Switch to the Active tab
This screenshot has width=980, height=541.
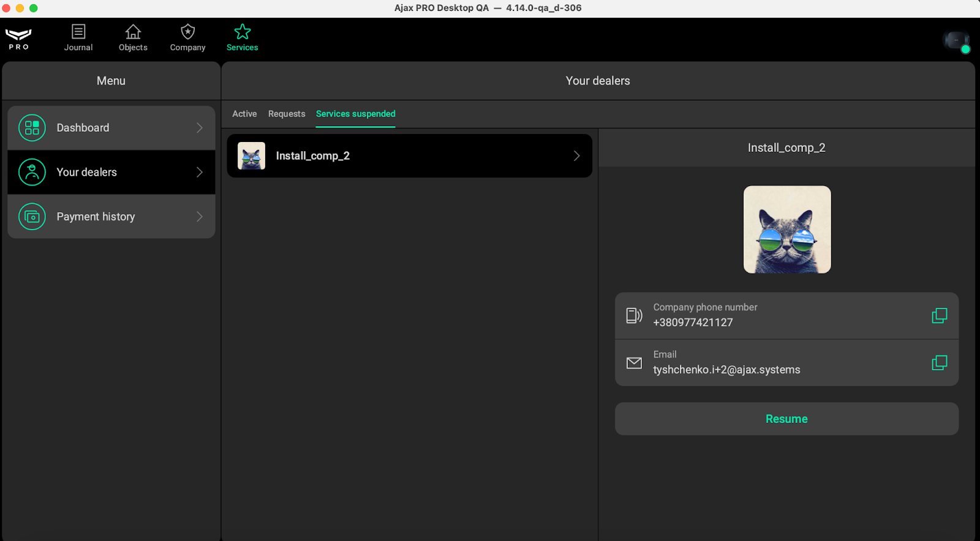pos(244,114)
